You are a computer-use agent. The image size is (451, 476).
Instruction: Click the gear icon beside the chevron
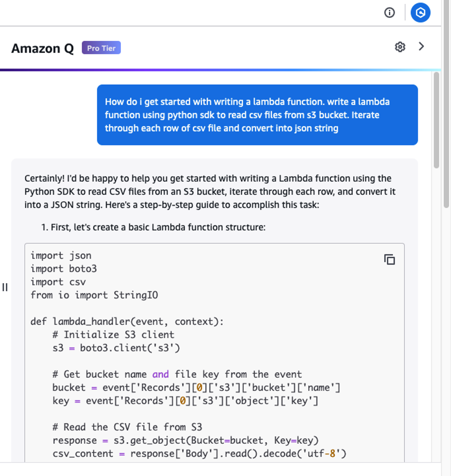tap(400, 47)
